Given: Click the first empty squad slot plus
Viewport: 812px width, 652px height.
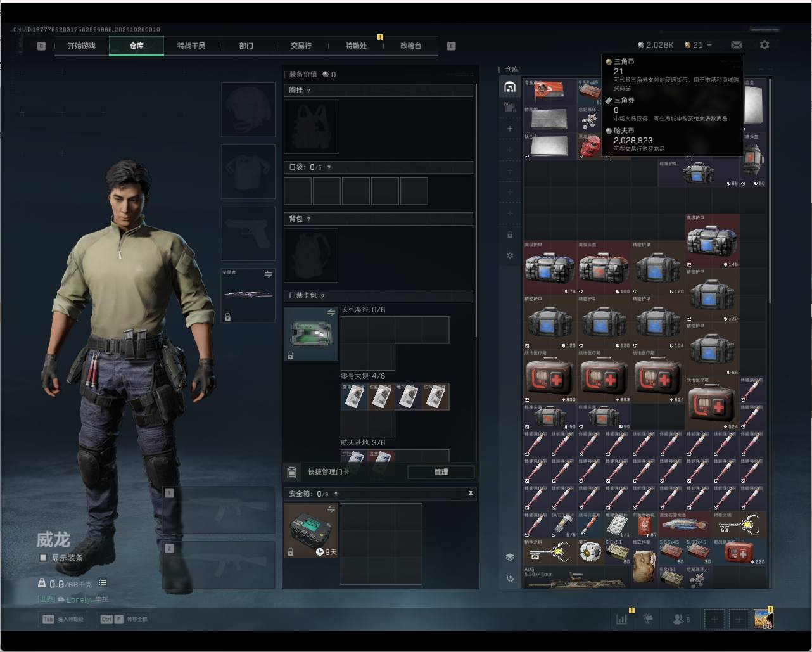Looking at the screenshot, I should 714,619.
